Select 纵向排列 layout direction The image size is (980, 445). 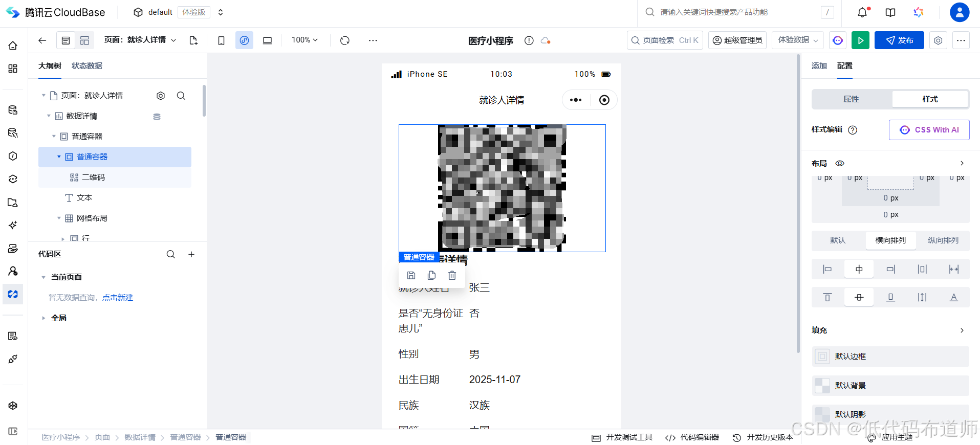tap(943, 240)
